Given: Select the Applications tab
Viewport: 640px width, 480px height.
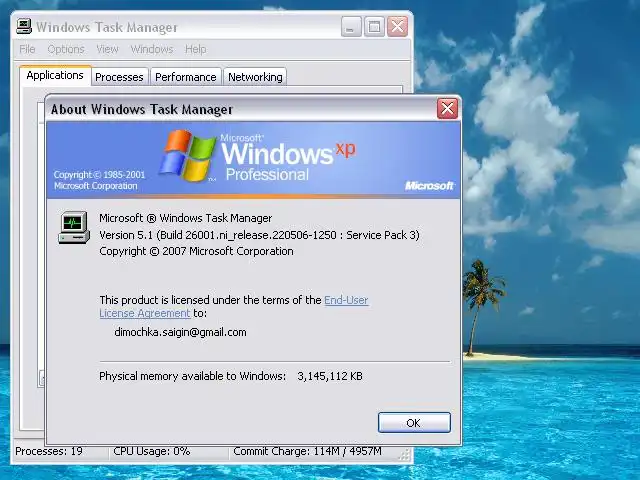Looking at the screenshot, I should 55,76.
